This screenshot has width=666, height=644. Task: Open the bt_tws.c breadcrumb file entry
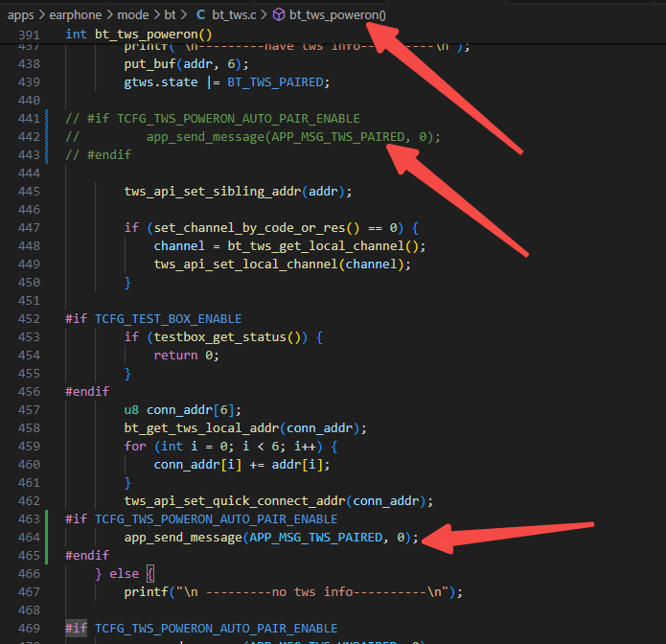pyautogui.click(x=234, y=15)
